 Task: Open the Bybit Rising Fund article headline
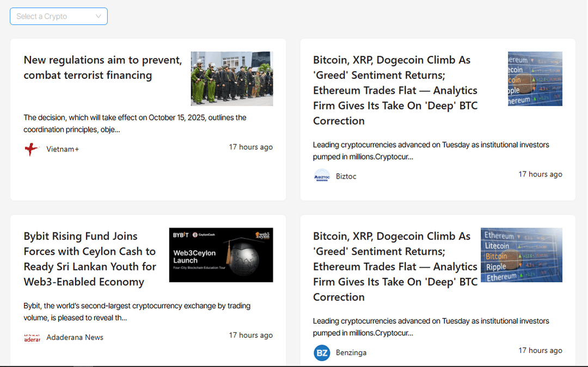pos(90,259)
